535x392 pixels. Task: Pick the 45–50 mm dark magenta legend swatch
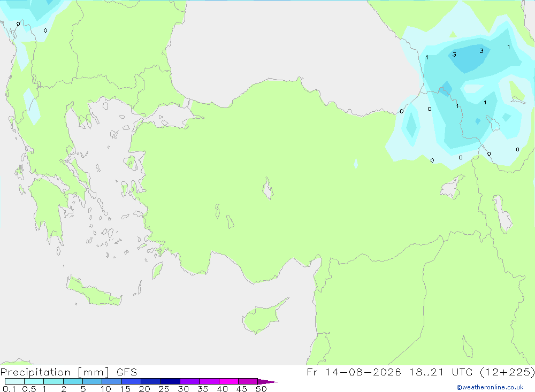pos(248,381)
